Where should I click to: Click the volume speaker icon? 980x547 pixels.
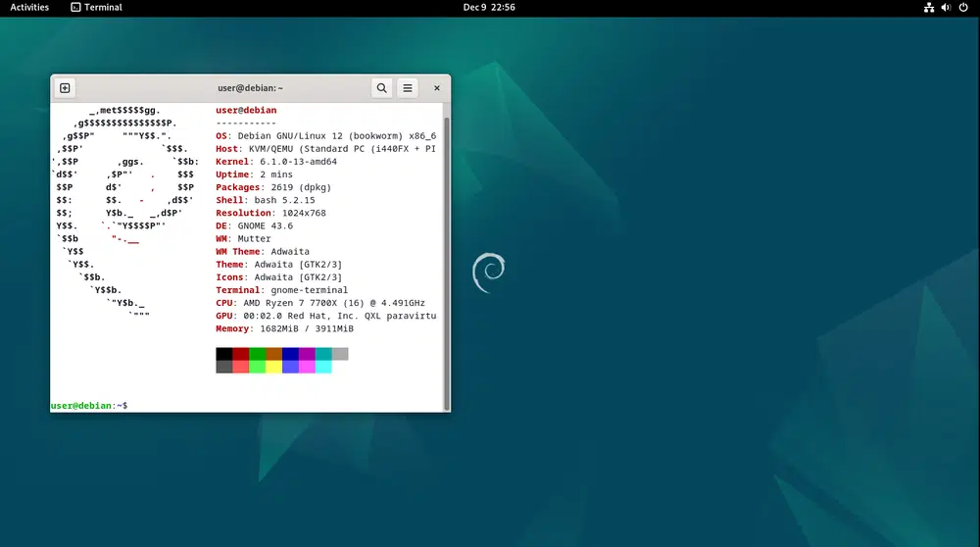pyautogui.click(x=946, y=8)
